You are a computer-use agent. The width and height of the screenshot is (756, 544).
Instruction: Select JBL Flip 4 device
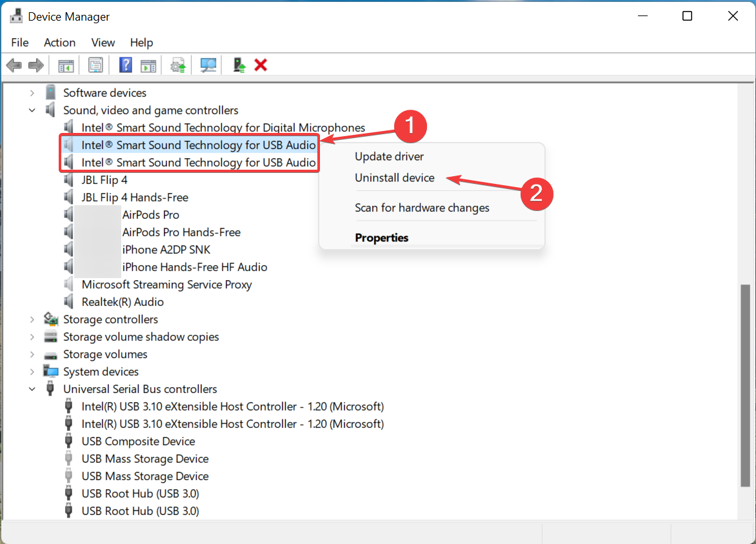coord(104,180)
